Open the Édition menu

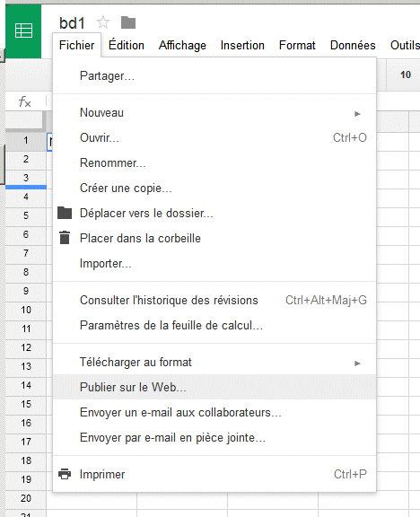[x=127, y=45]
